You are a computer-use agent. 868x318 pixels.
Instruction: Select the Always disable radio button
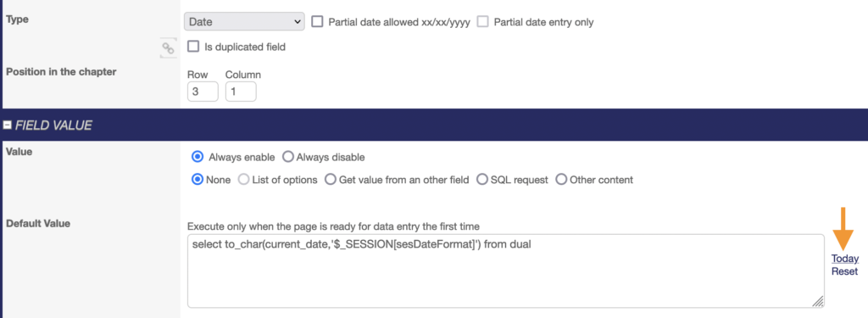pyautogui.click(x=288, y=157)
